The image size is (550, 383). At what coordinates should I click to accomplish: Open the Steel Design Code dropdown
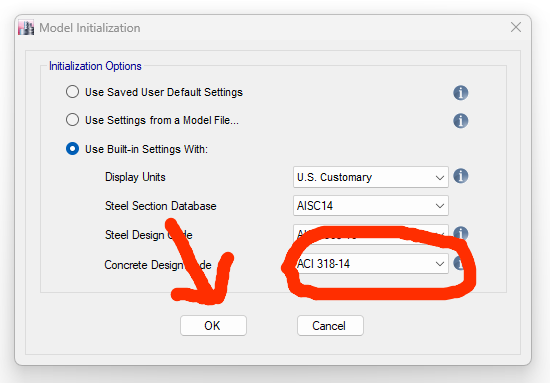371,234
